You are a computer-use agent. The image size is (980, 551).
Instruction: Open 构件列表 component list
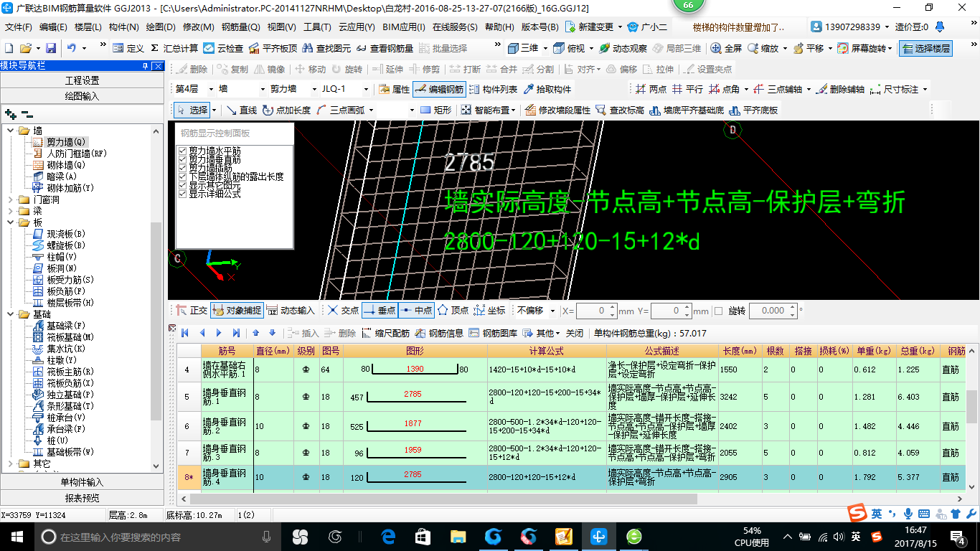(493, 90)
